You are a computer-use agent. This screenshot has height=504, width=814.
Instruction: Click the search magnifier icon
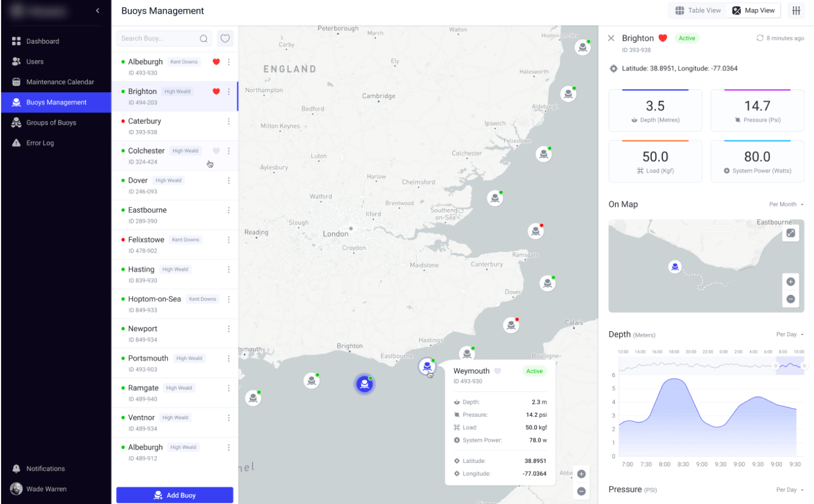(204, 38)
